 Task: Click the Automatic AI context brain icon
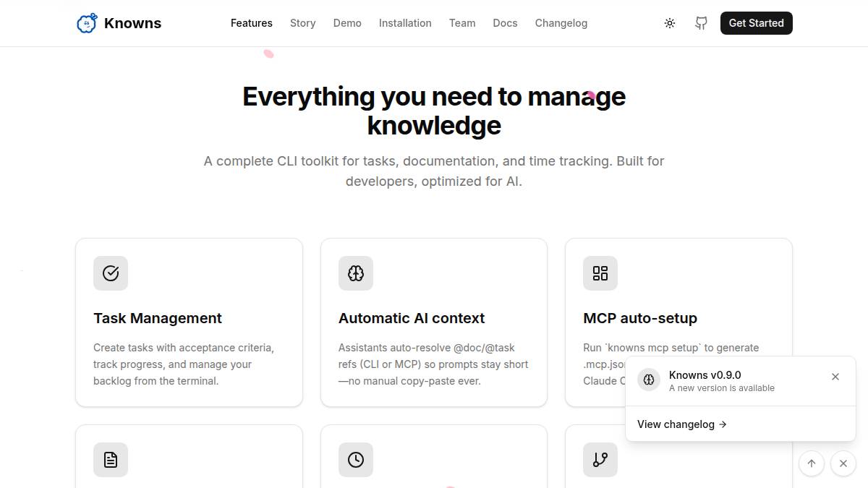tap(356, 273)
